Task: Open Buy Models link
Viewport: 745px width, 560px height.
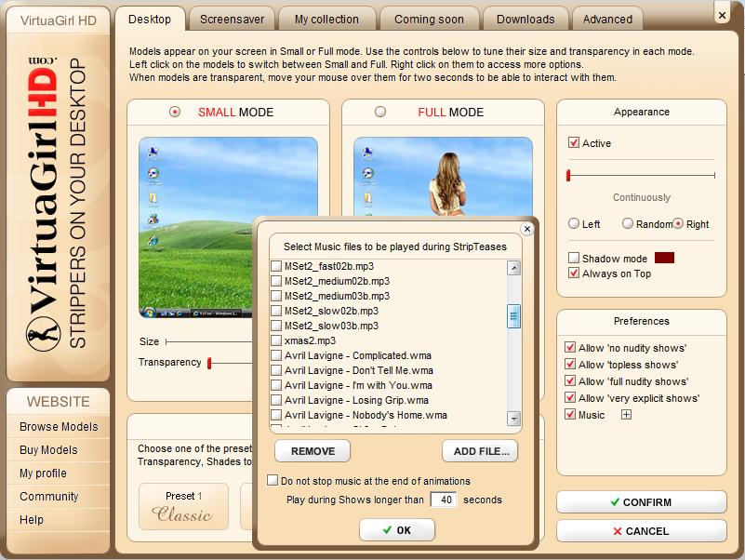Action: tap(48, 449)
